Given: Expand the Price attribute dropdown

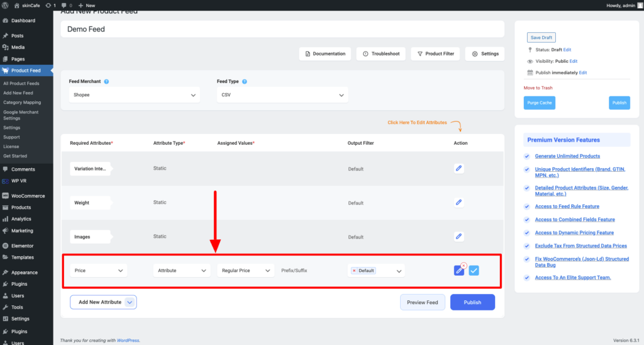Looking at the screenshot, I should coord(99,271).
